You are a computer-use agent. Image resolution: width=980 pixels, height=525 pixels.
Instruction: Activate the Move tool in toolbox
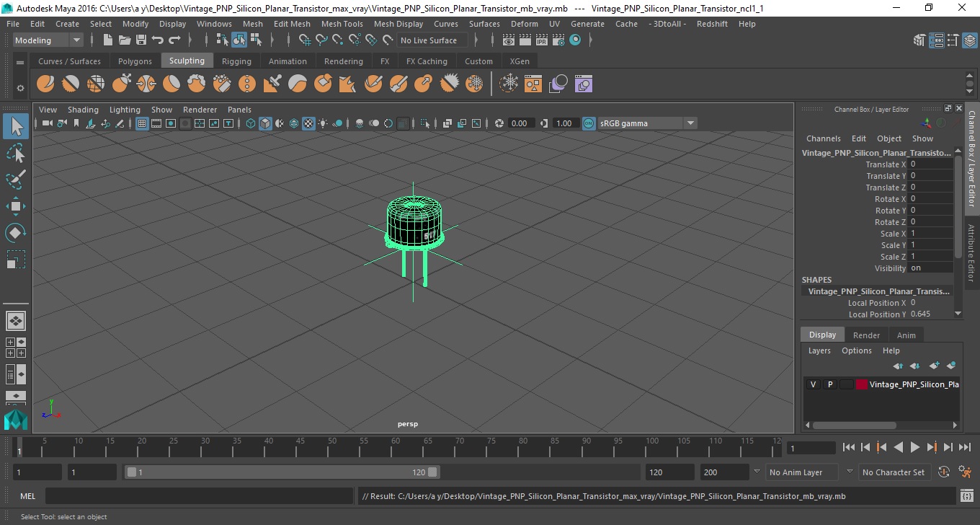16,206
